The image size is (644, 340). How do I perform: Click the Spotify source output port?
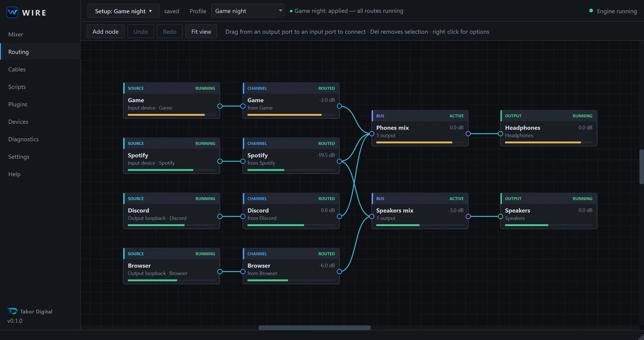click(x=220, y=161)
